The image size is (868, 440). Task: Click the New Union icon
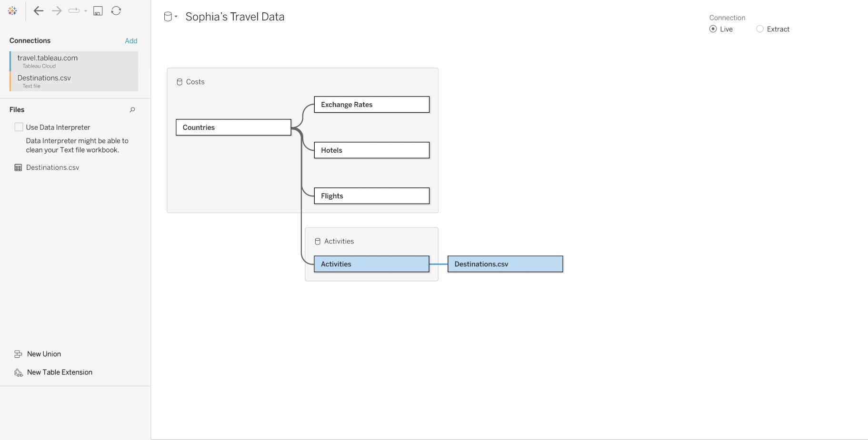(x=18, y=354)
